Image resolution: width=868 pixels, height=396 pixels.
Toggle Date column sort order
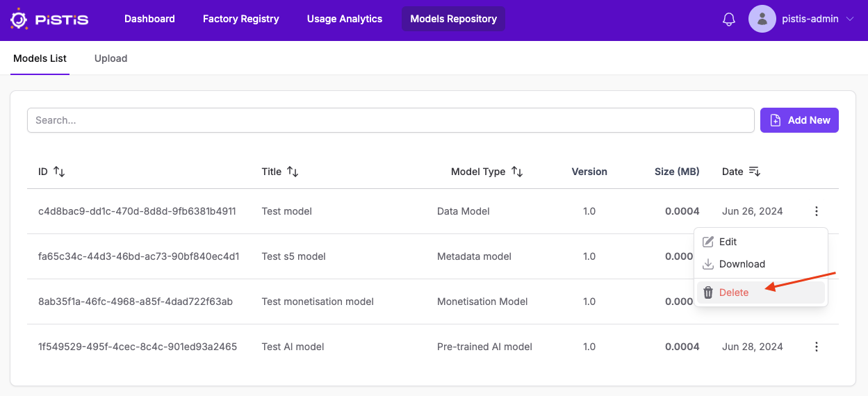[x=755, y=172]
